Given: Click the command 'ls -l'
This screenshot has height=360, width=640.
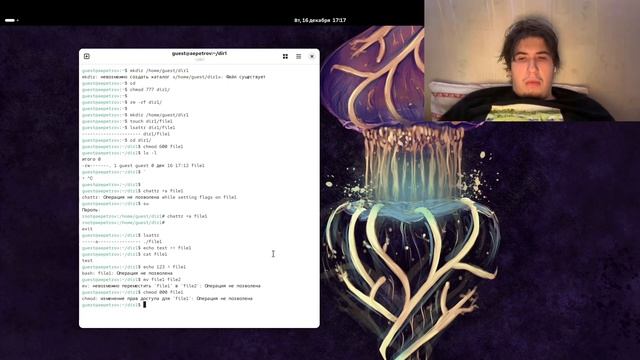Looking at the screenshot, I should point(149,153).
